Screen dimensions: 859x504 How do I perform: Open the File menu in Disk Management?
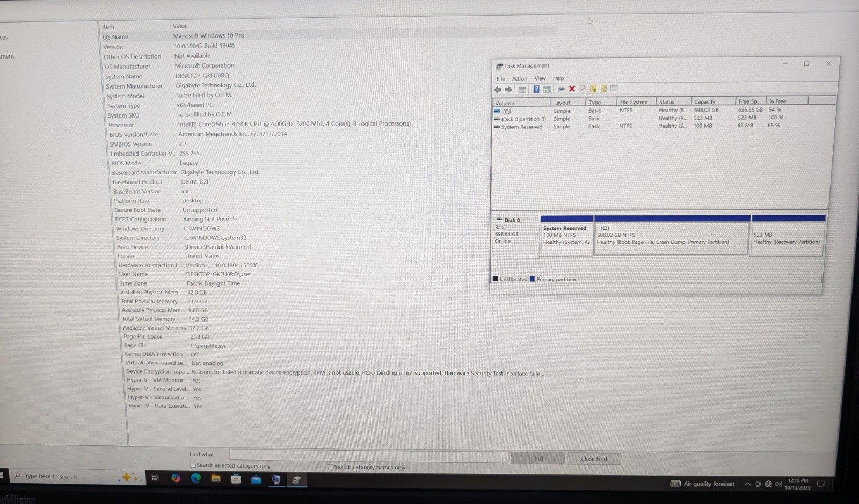(500, 78)
